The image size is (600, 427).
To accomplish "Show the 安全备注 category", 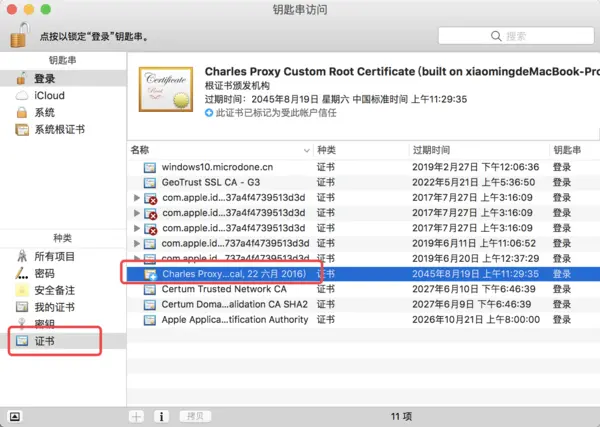I will pos(63,290).
